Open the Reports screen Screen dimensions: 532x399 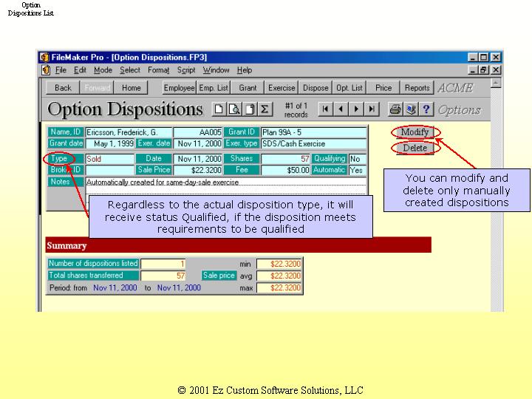pos(417,88)
